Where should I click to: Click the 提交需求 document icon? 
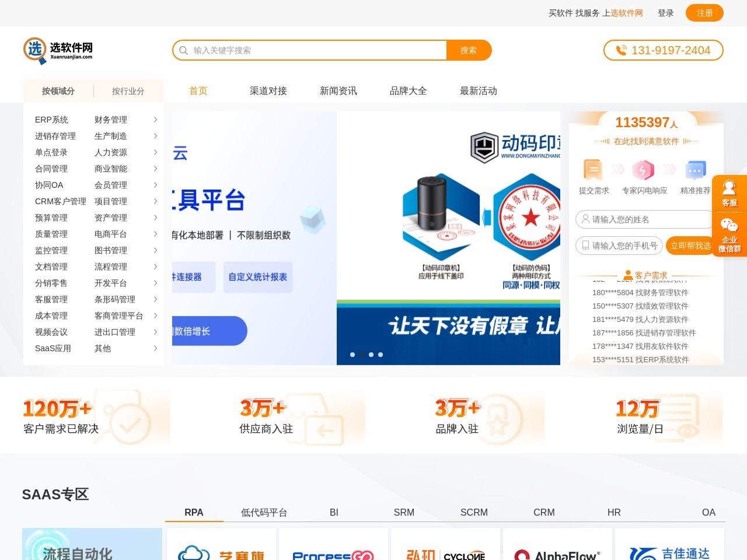593,170
